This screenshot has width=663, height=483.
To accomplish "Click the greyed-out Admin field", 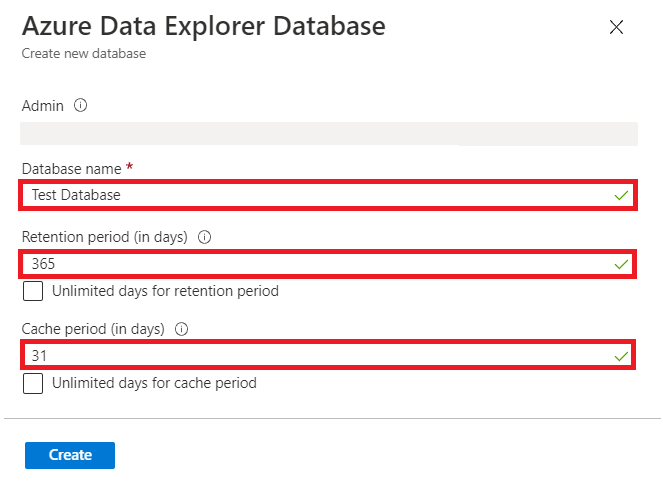I will click(329, 134).
